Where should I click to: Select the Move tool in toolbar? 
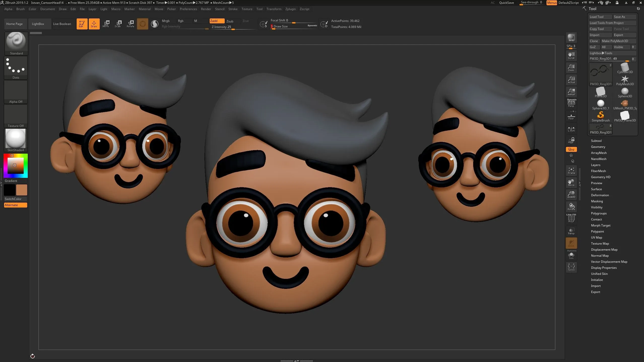click(106, 24)
